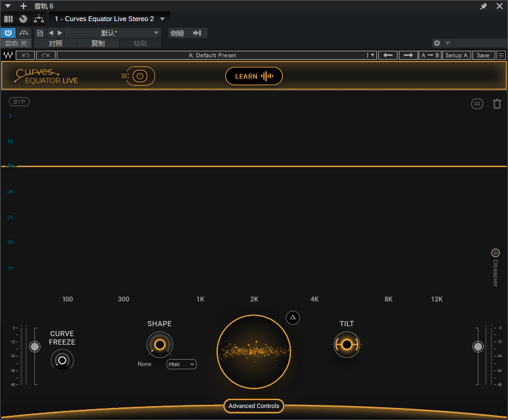Pin the plugin window
The height and width of the screenshot is (420, 508).
click(483, 6)
